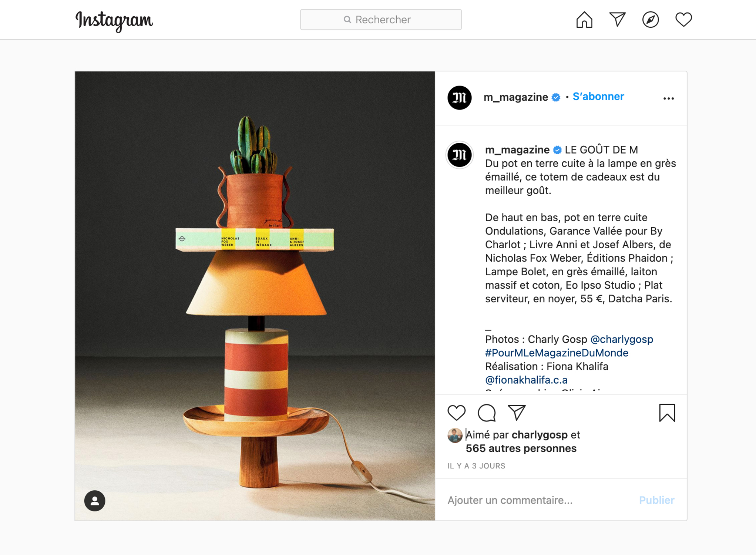Show tagged people icon on photo
This screenshot has width=756, height=555.
coord(95,501)
